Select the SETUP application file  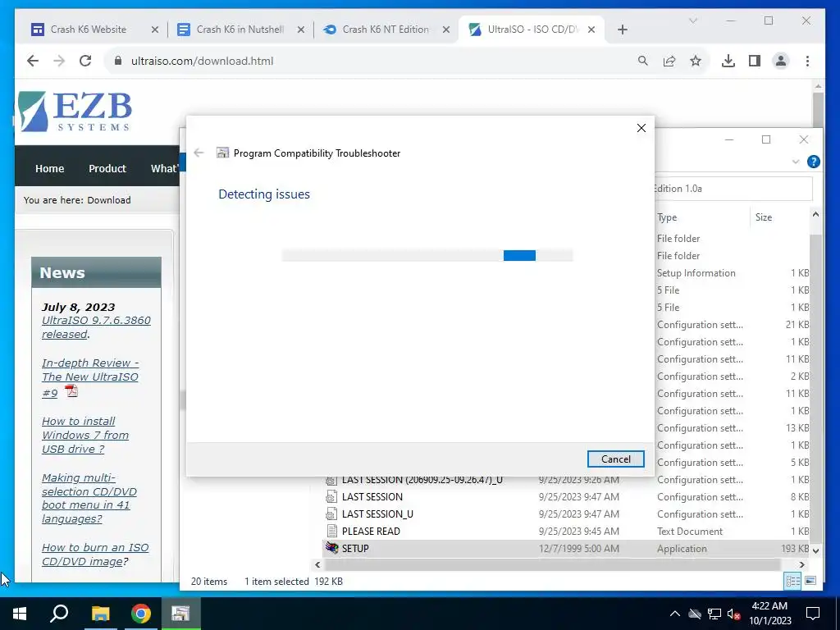566,549
